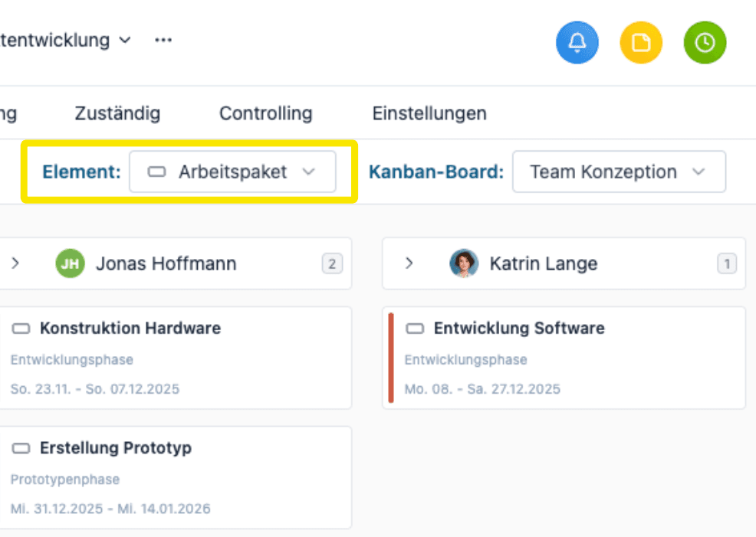Open the ellipsis options menu beside project name

tap(163, 41)
